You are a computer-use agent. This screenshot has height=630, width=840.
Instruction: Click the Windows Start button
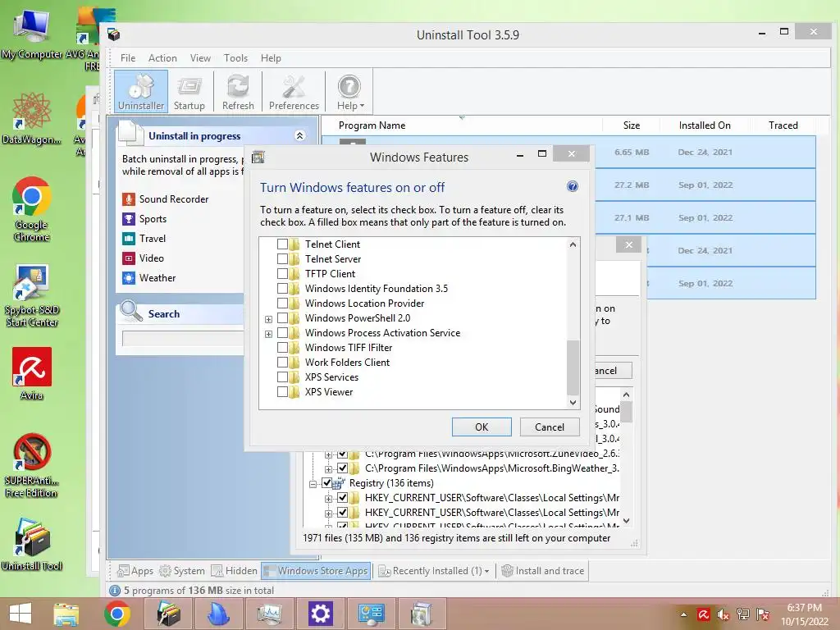tap(21, 614)
